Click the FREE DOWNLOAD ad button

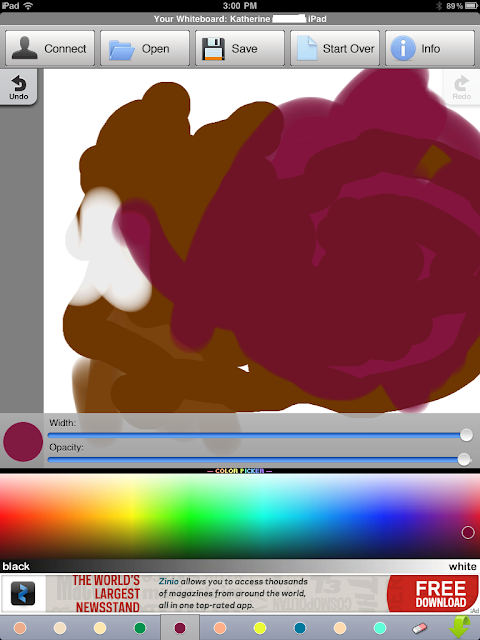433,594
